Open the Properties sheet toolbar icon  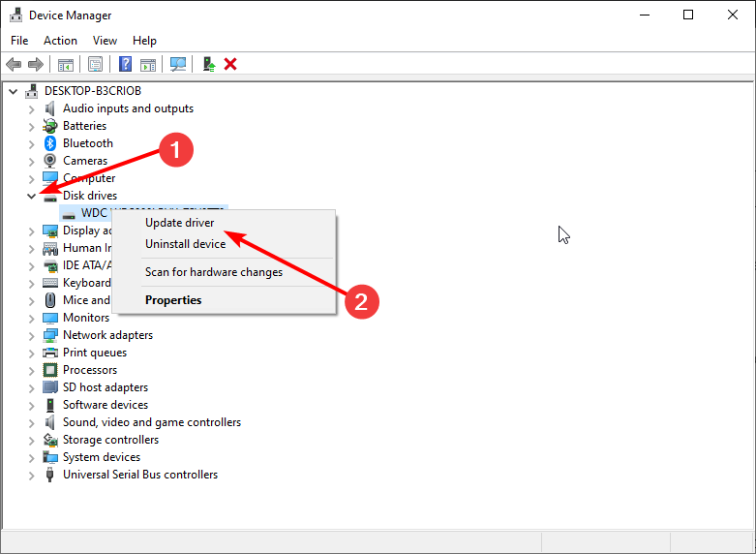pos(96,64)
